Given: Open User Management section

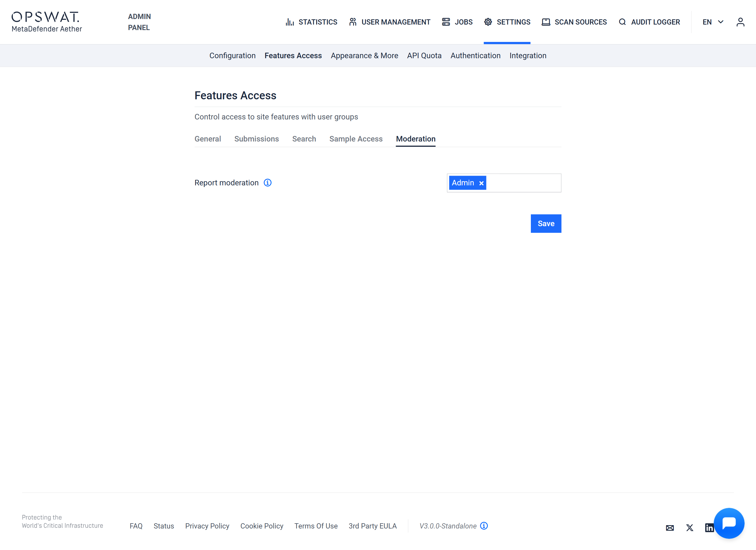Looking at the screenshot, I should pyautogui.click(x=389, y=22).
